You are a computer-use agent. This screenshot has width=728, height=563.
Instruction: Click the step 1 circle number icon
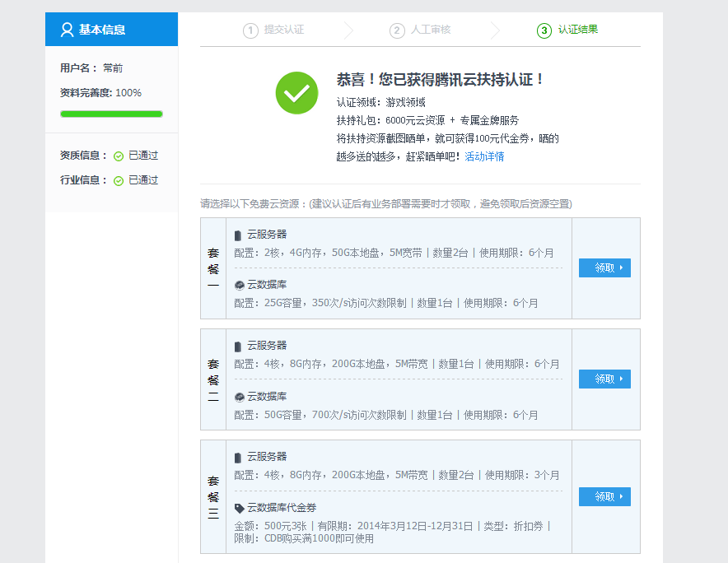[250, 30]
